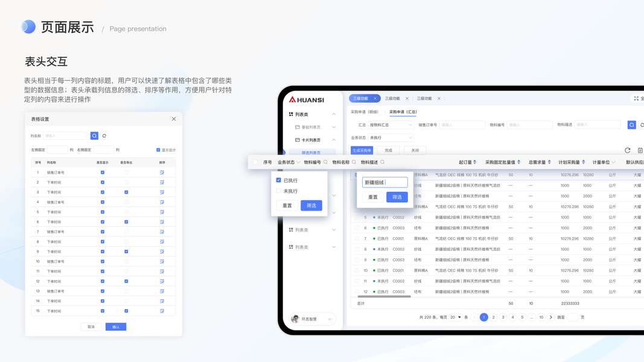The height and width of the screenshot is (362, 644).
Task: Uncheck 是否显示 for settings row 7
Action: tap(102, 232)
